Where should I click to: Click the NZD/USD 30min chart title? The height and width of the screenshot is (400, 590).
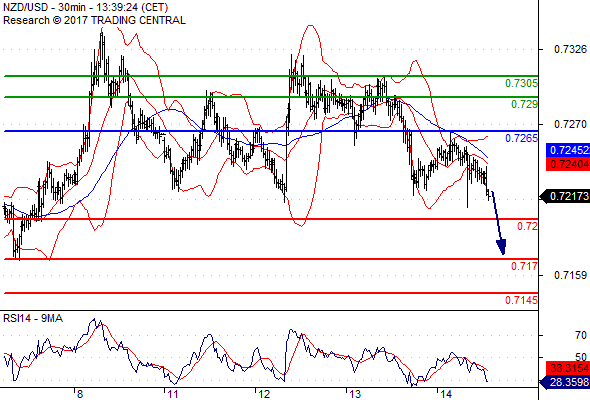pos(86,7)
